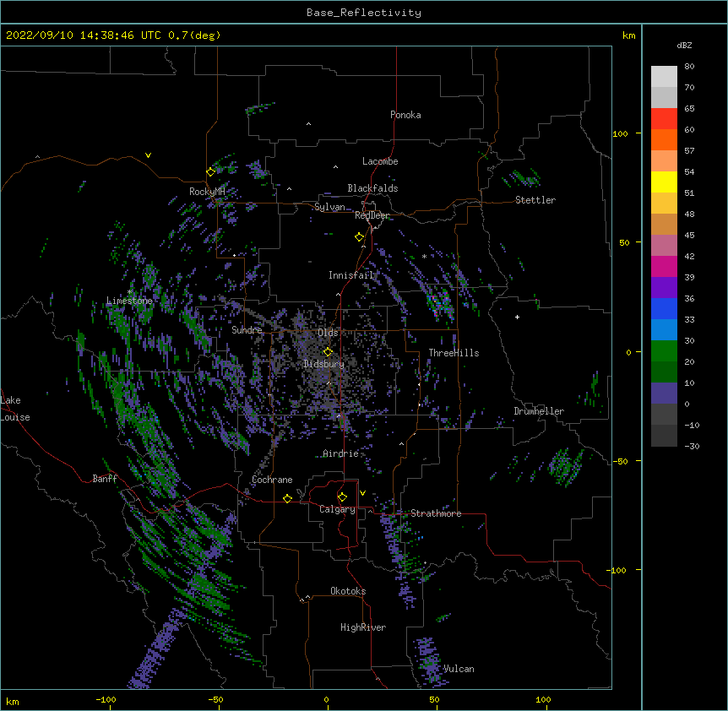
Task: Click the RedDeer city label
Action: (x=372, y=215)
